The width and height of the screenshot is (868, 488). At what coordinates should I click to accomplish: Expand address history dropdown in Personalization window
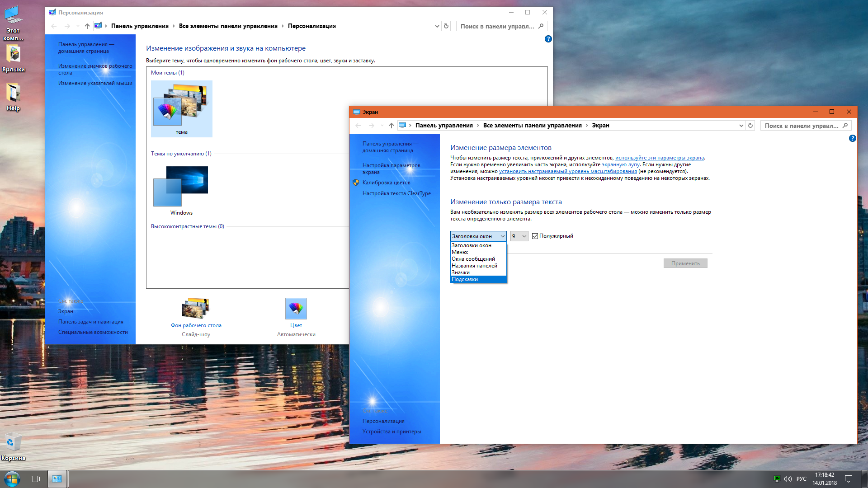coord(437,26)
